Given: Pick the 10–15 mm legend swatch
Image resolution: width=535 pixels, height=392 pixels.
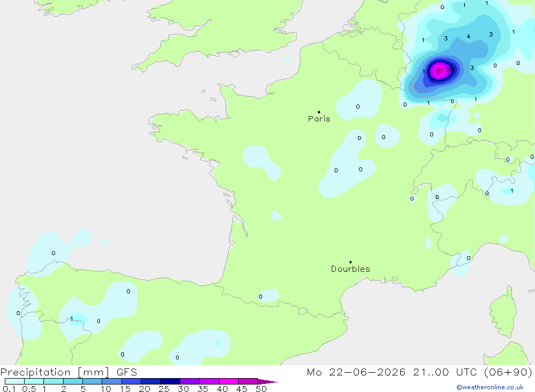Looking at the screenshot, I should pyautogui.click(x=112, y=381).
